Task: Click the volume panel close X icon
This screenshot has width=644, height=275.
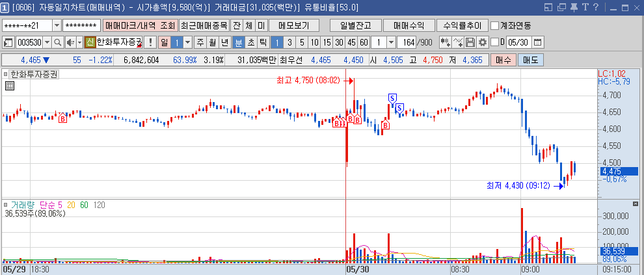Action: (636, 204)
